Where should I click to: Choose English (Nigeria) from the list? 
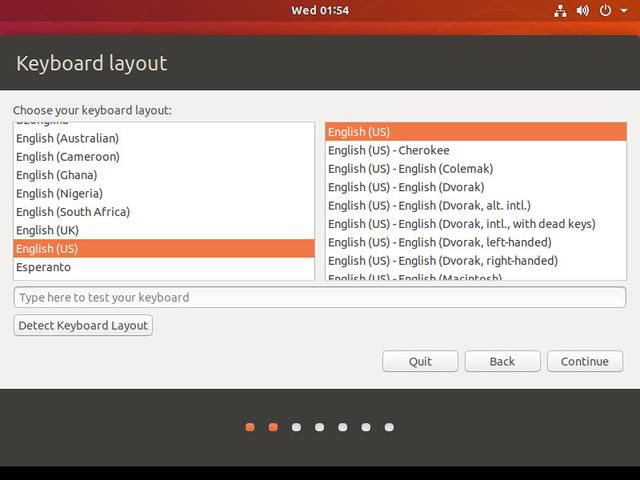pyautogui.click(x=164, y=193)
